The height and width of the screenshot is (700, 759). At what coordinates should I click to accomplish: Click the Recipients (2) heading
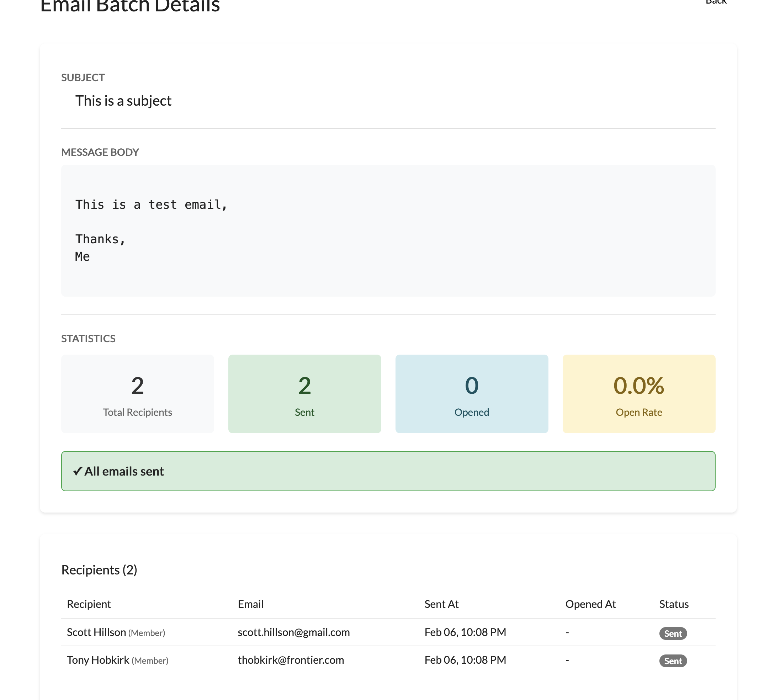click(x=99, y=570)
